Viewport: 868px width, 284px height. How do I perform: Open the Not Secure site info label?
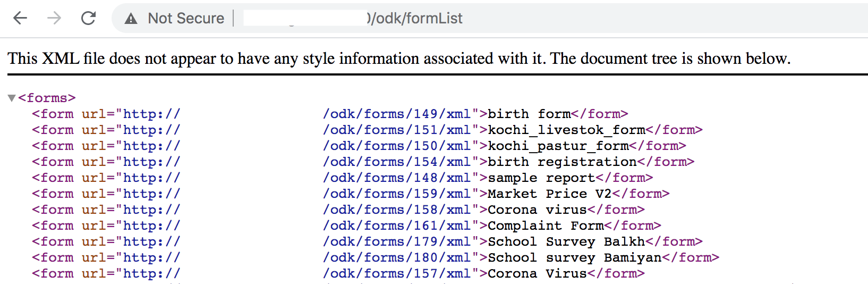(x=186, y=18)
